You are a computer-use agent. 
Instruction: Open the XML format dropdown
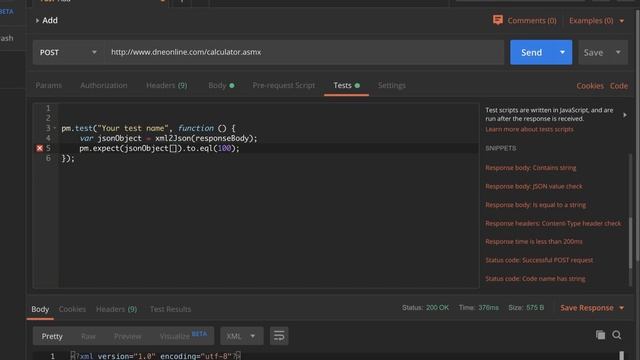point(242,336)
